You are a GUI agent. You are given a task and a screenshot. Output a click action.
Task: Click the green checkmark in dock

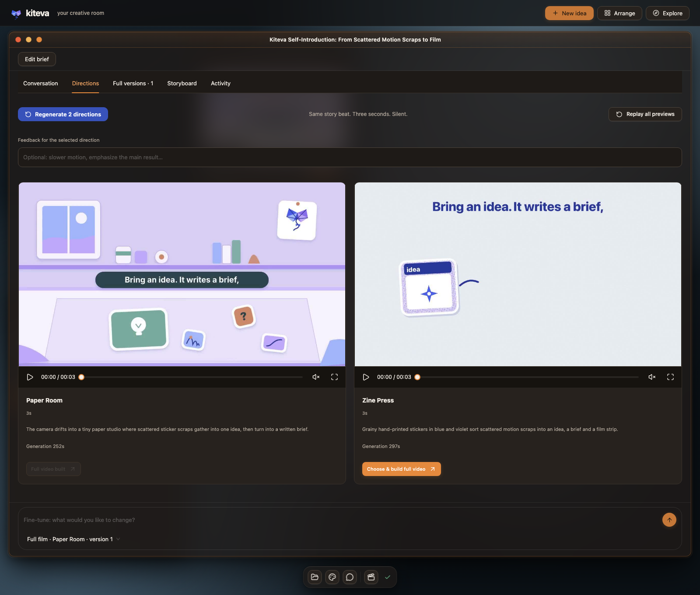(x=387, y=577)
